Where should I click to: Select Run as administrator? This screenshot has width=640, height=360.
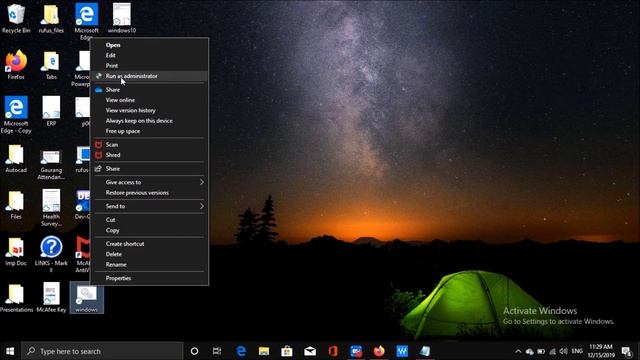point(131,76)
